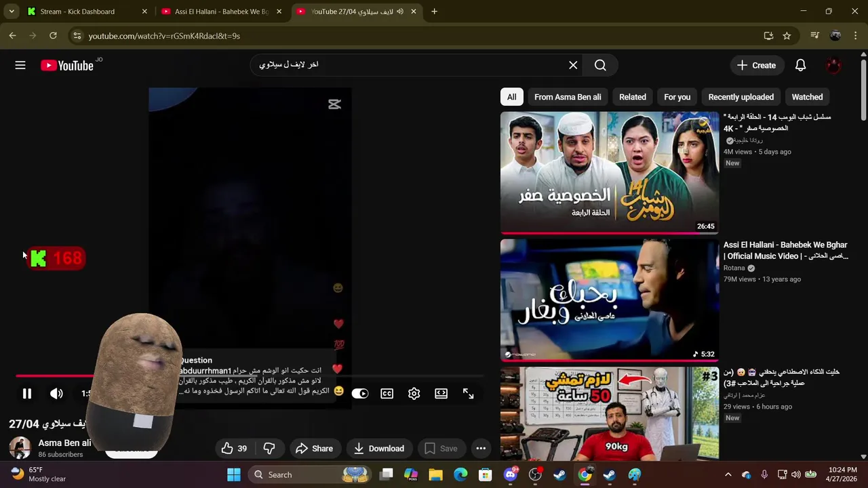Switch to theater mode
The width and height of the screenshot is (868, 488).
click(x=441, y=394)
